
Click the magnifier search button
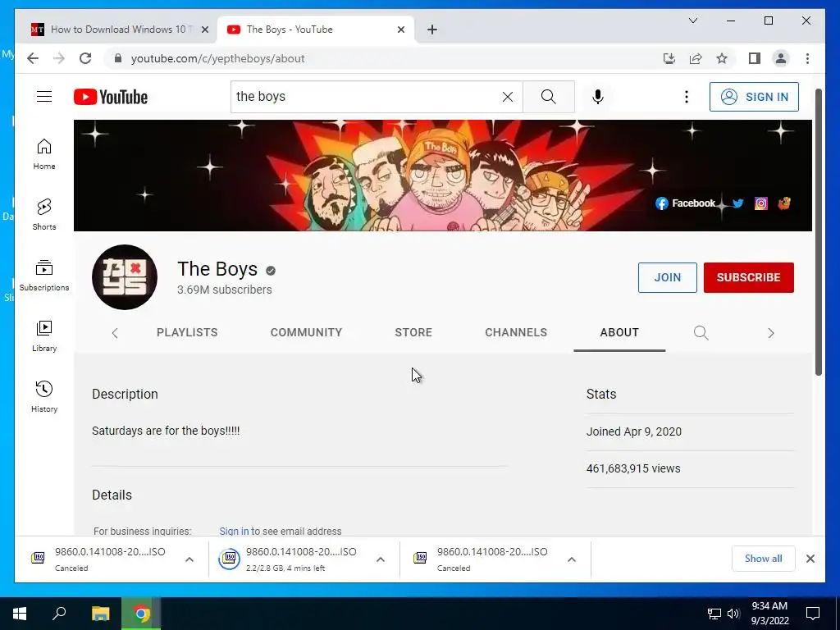[x=549, y=97]
